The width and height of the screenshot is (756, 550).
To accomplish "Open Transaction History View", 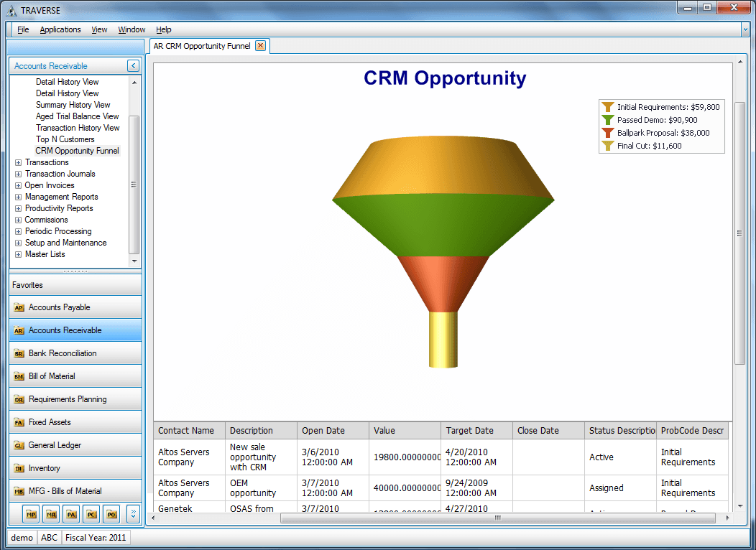I will coord(78,128).
